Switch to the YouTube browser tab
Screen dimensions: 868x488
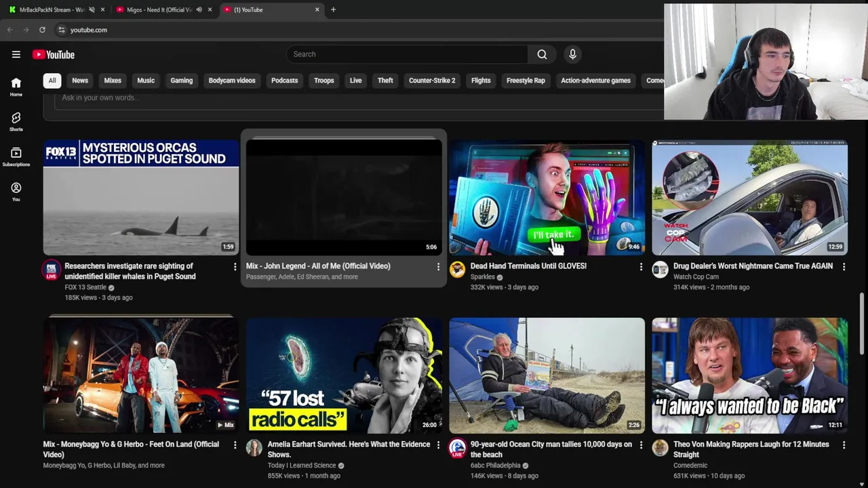[271, 9]
